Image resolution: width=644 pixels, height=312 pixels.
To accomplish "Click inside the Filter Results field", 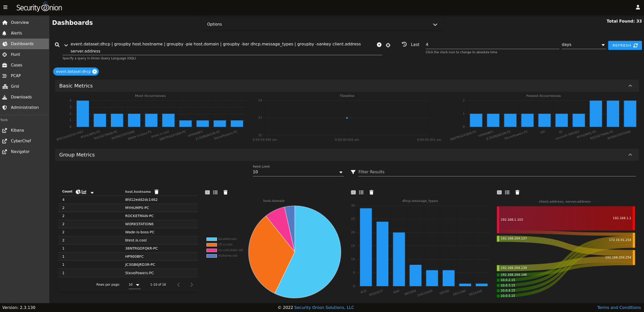I will 483,172.
